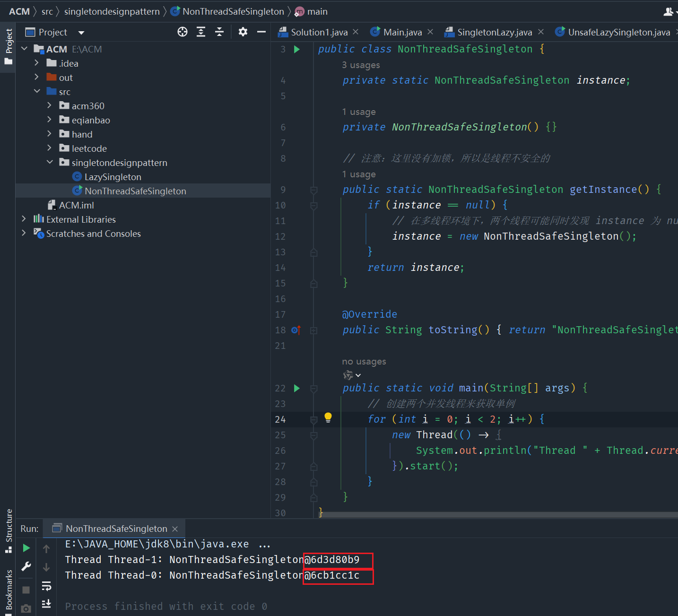Run main method from line 22 gutter
Screen dimensions: 678x616
(297, 388)
